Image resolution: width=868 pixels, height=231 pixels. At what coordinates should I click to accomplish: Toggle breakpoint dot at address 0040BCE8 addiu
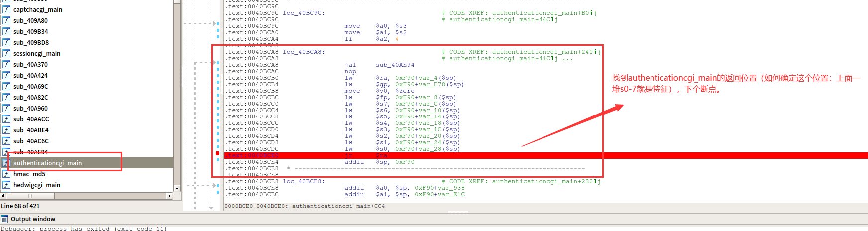[218, 186]
